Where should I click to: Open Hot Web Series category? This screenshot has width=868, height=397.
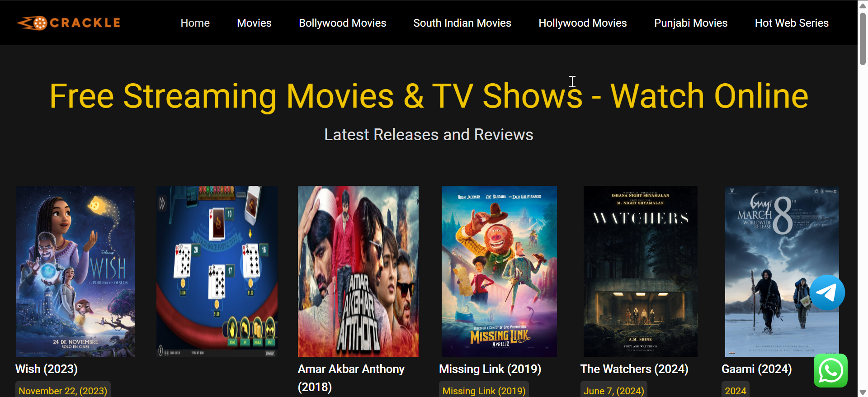[x=792, y=23]
